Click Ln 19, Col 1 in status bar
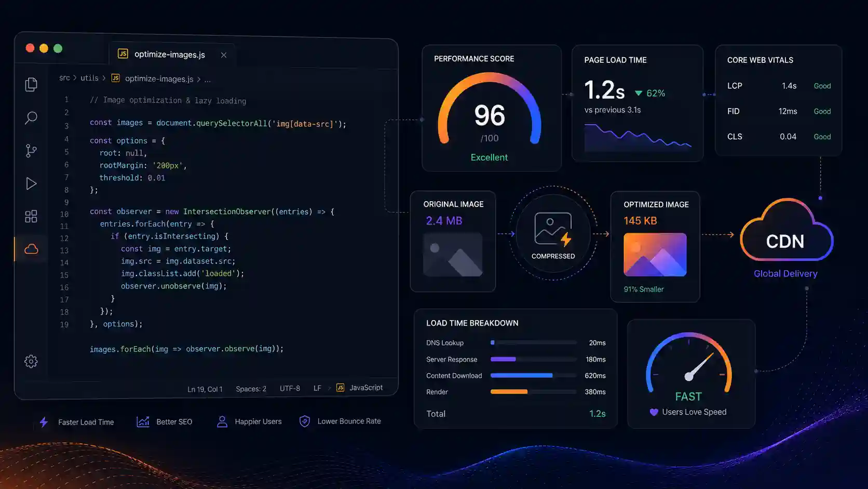The height and width of the screenshot is (489, 868). coord(205,389)
